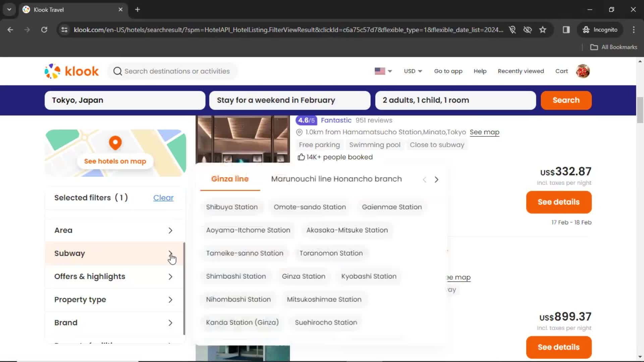Select the Kyobashi Station chip
The image size is (644, 362).
(369, 277)
